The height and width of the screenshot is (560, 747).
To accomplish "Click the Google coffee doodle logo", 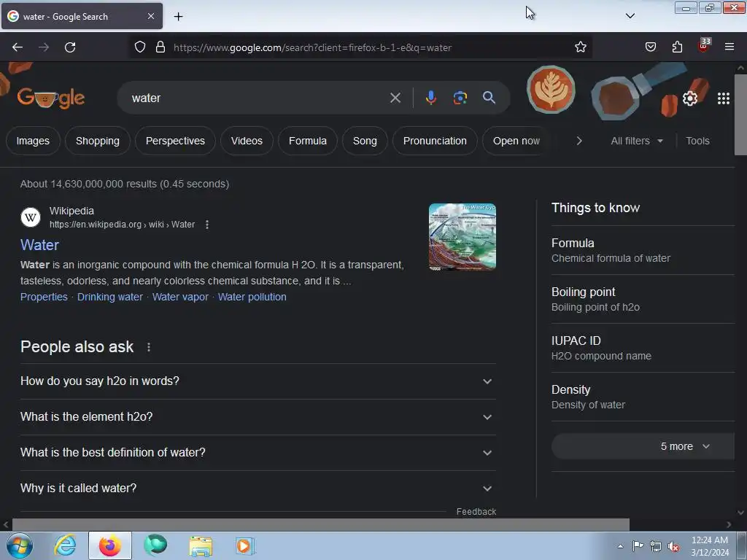I will [x=51, y=98].
